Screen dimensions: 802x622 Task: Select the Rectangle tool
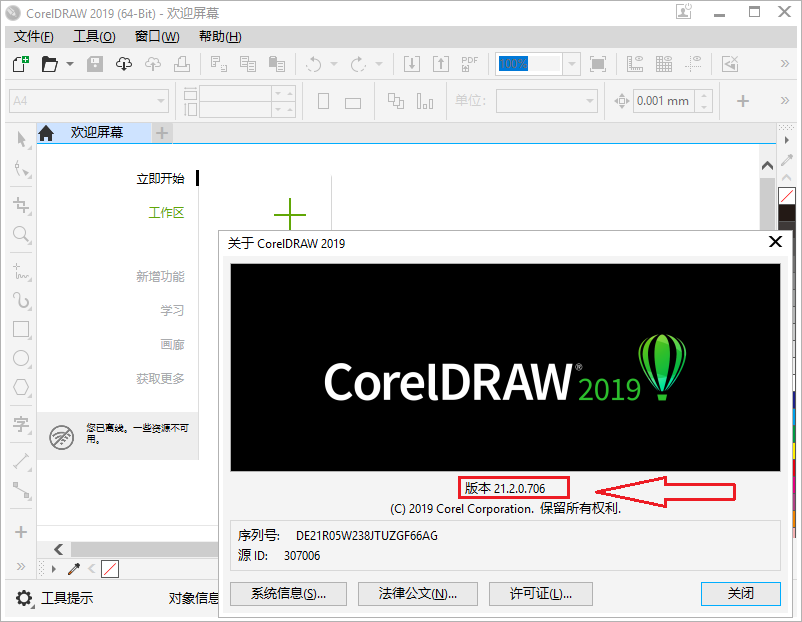[x=21, y=329]
